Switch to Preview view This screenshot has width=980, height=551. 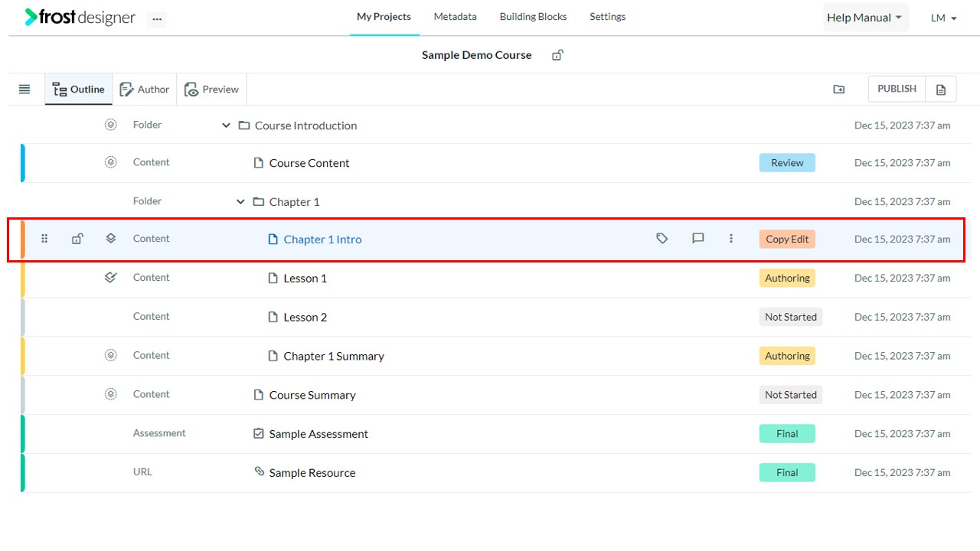(212, 90)
